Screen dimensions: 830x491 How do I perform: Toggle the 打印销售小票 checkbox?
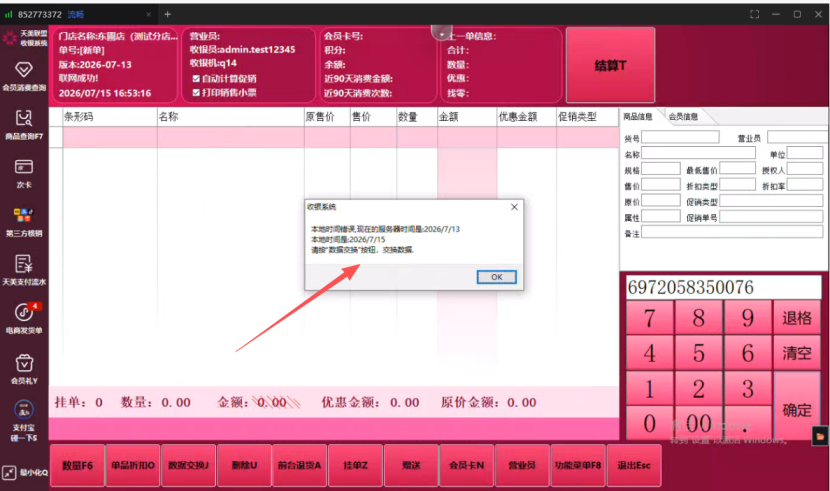pos(196,93)
